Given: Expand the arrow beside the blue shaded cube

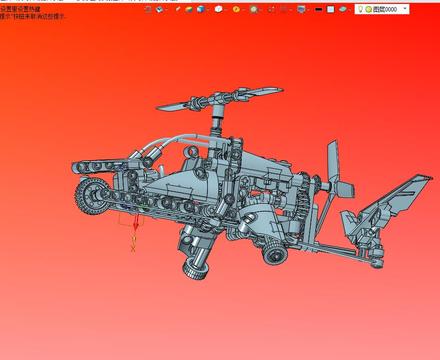Looking at the screenshot, I should [208, 10].
